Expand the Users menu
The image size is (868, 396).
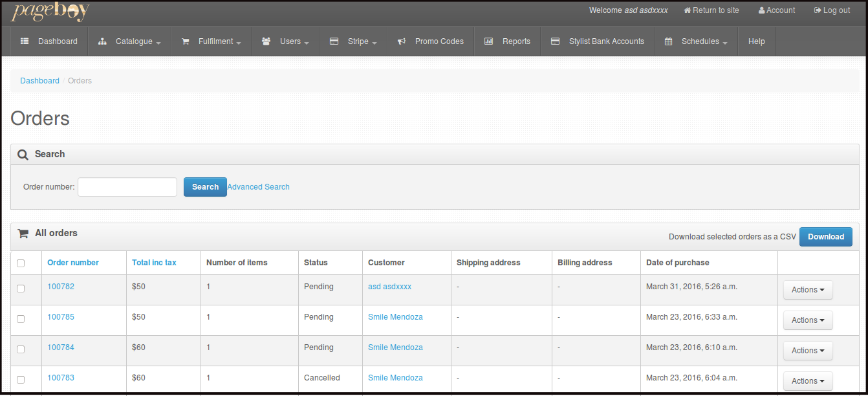(x=285, y=41)
